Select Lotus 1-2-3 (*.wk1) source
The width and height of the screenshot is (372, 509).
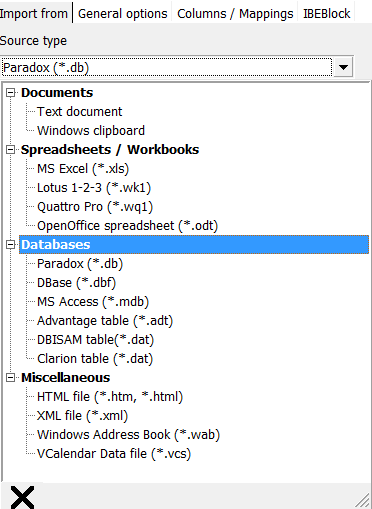point(94,188)
